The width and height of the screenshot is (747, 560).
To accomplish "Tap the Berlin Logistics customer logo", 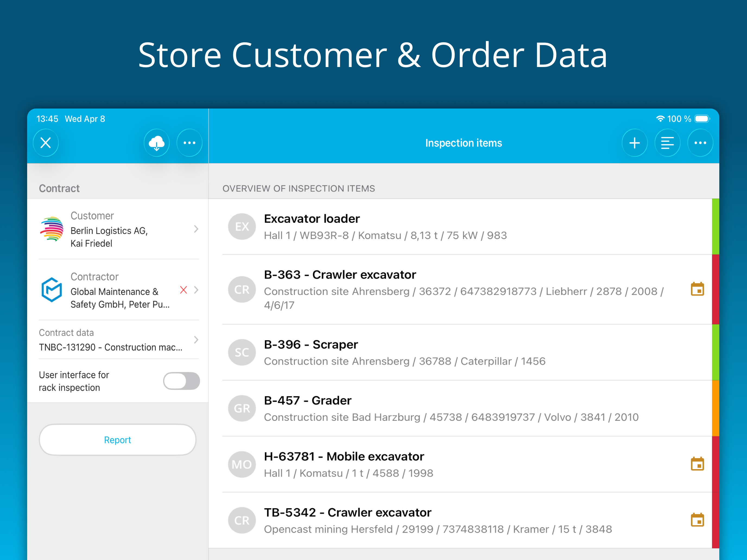I will tap(51, 229).
